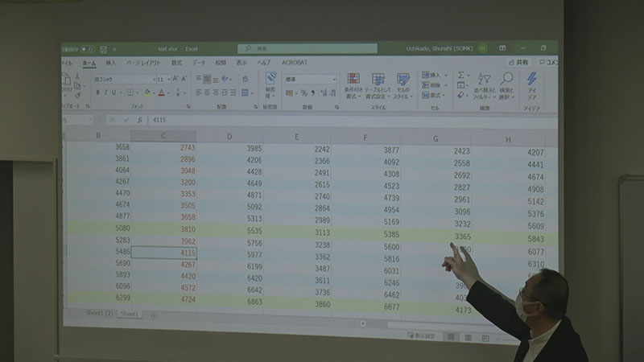Click the AutoSum sigma icon
This screenshot has height=362, width=644.
click(462, 75)
